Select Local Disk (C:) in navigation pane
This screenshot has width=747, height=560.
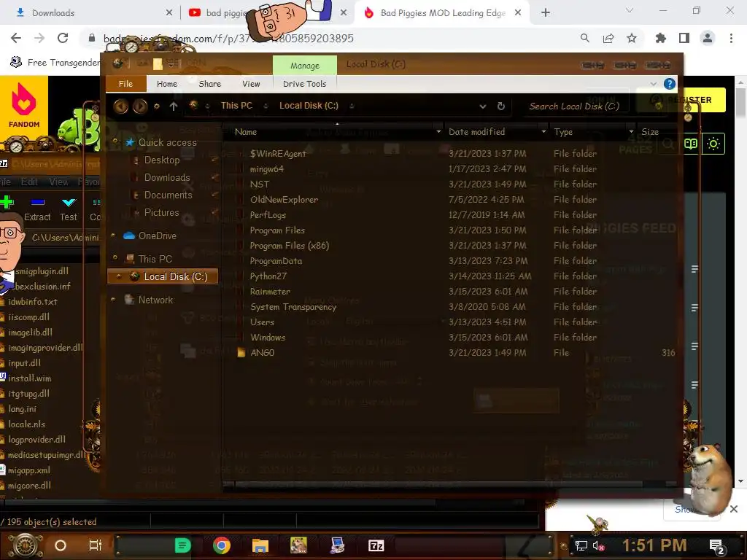tap(163, 276)
